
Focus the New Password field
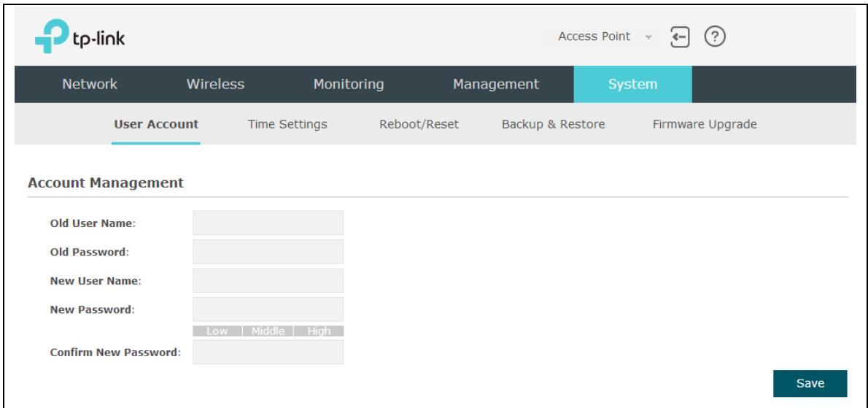(268, 309)
